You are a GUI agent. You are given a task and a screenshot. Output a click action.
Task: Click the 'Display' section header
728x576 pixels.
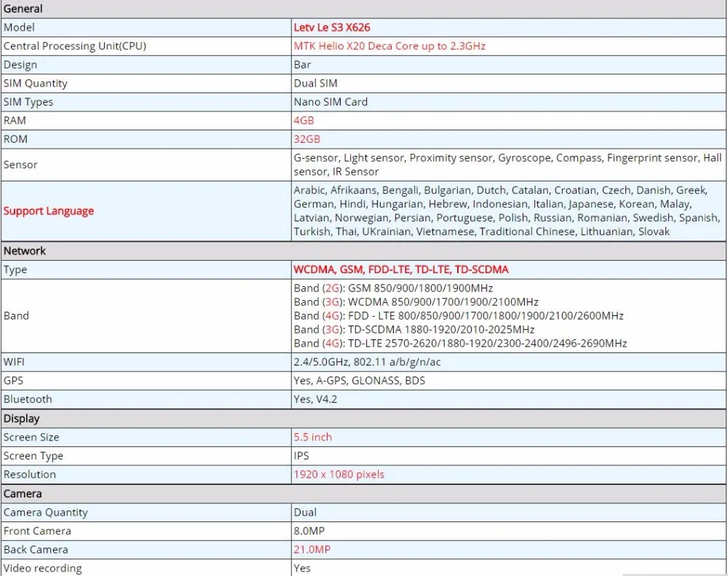click(x=21, y=419)
